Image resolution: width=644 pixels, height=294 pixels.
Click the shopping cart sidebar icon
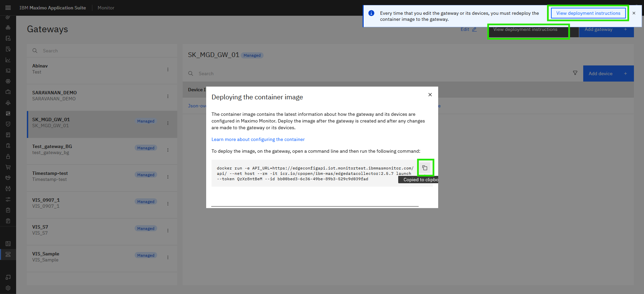pos(8,167)
